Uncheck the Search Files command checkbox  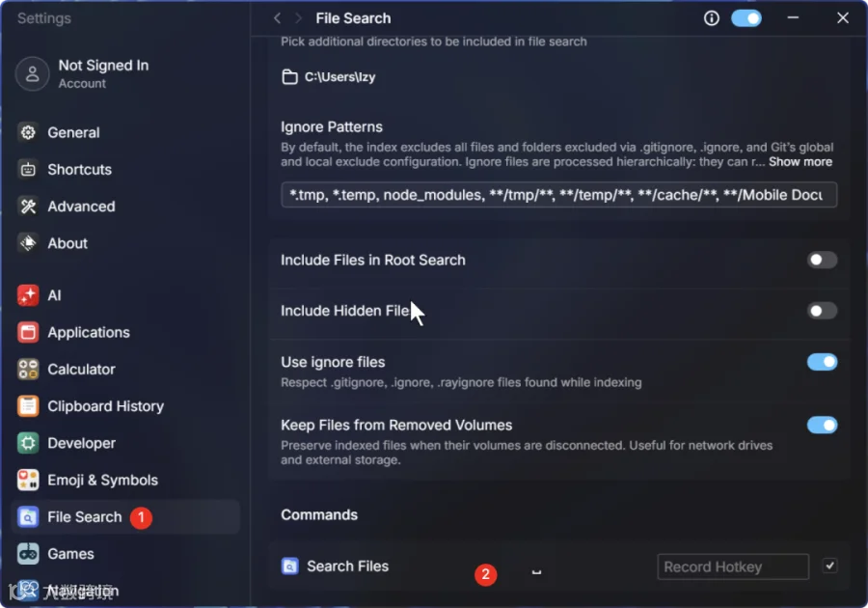829,566
